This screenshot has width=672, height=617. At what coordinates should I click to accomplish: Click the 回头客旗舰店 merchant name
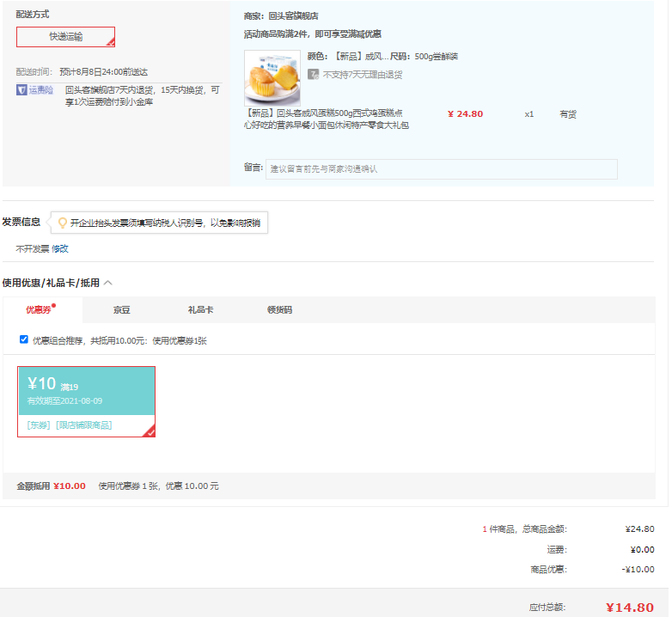pos(293,15)
